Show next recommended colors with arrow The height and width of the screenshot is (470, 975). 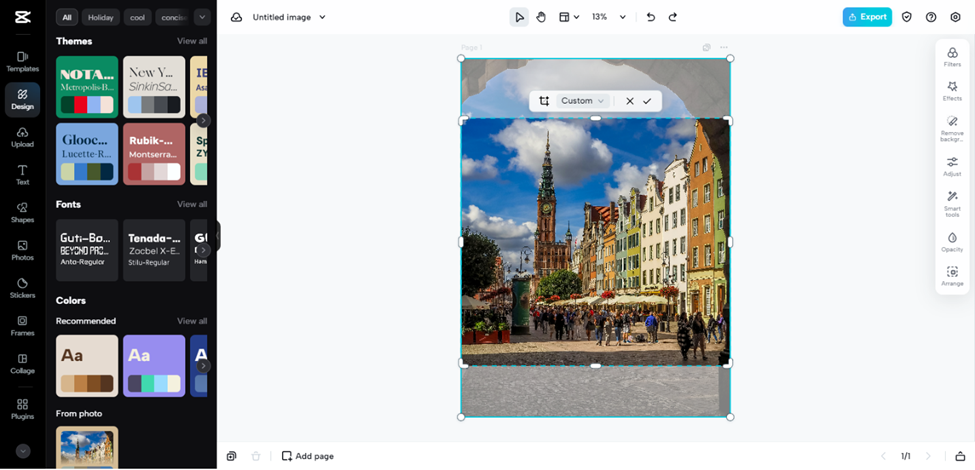coord(203,366)
